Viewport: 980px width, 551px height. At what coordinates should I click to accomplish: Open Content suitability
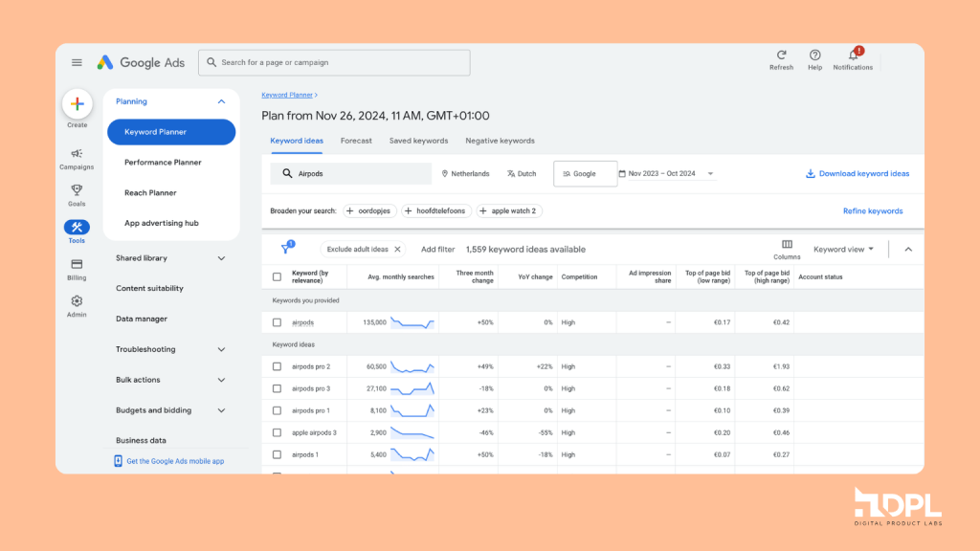[149, 289]
